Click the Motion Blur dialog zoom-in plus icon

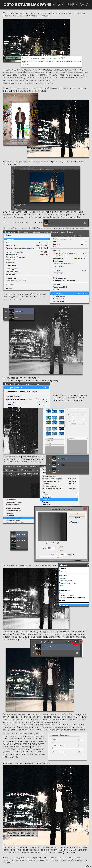[x=58, y=542]
